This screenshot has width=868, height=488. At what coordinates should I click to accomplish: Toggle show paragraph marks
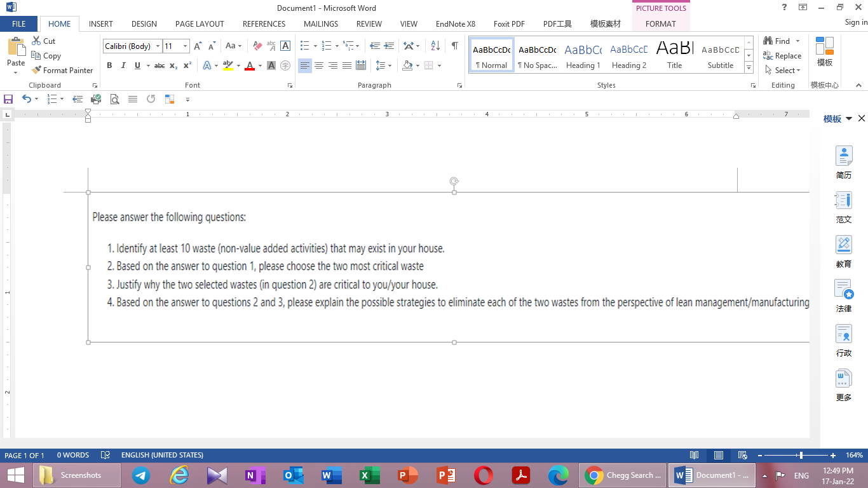[453, 46]
